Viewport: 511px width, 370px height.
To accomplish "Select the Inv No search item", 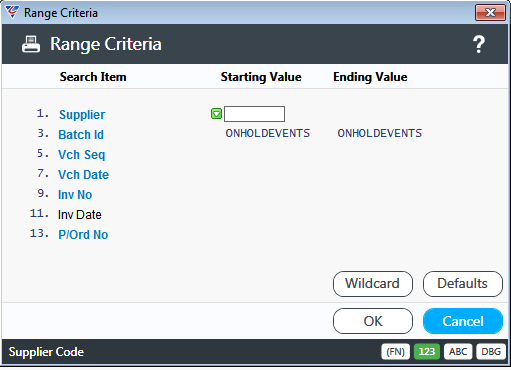I will [75, 195].
